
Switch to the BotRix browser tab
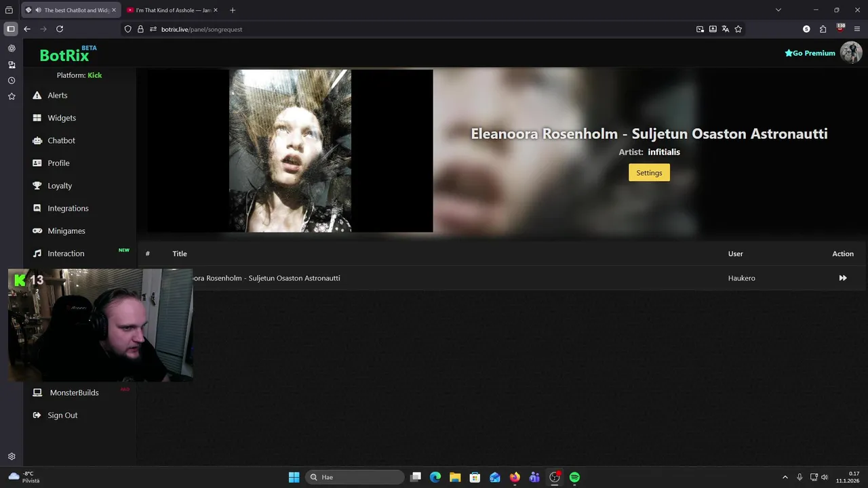tap(71, 10)
